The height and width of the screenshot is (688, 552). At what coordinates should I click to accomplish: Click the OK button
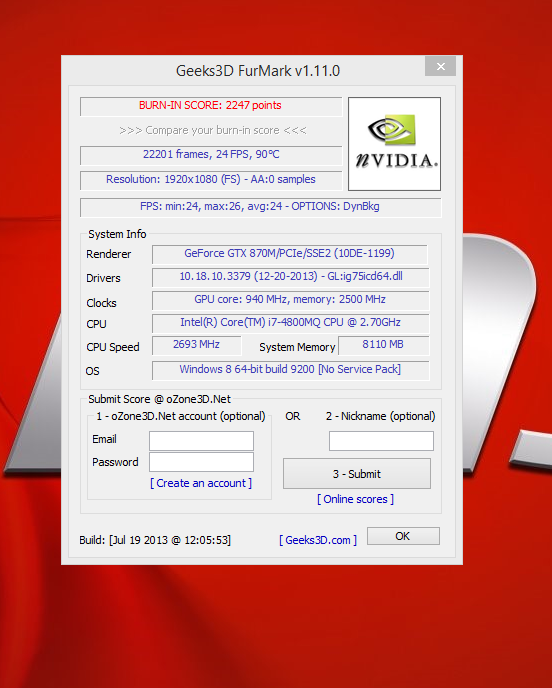(x=403, y=536)
